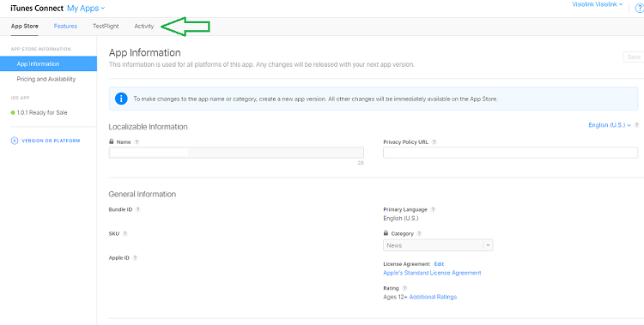644x325 pixels.
Task: Click the help icon next to English (U.S.) selector
Action: pyautogui.click(x=636, y=125)
